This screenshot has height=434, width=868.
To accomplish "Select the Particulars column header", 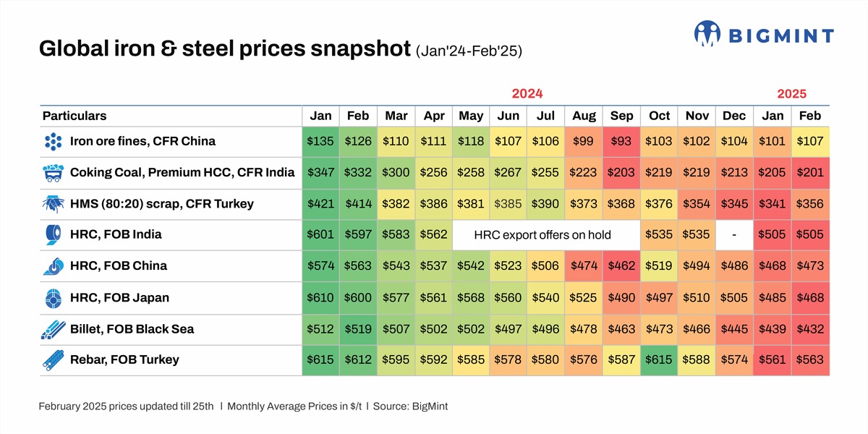I will pos(75,116).
